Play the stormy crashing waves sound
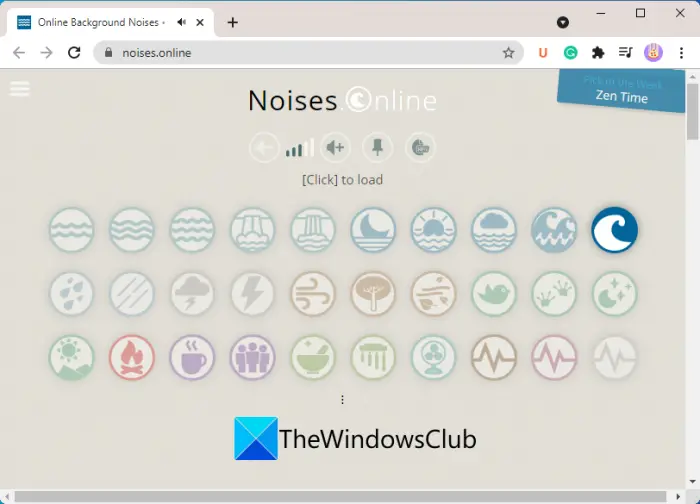This screenshot has height=504, width=700. coord(554,230)
